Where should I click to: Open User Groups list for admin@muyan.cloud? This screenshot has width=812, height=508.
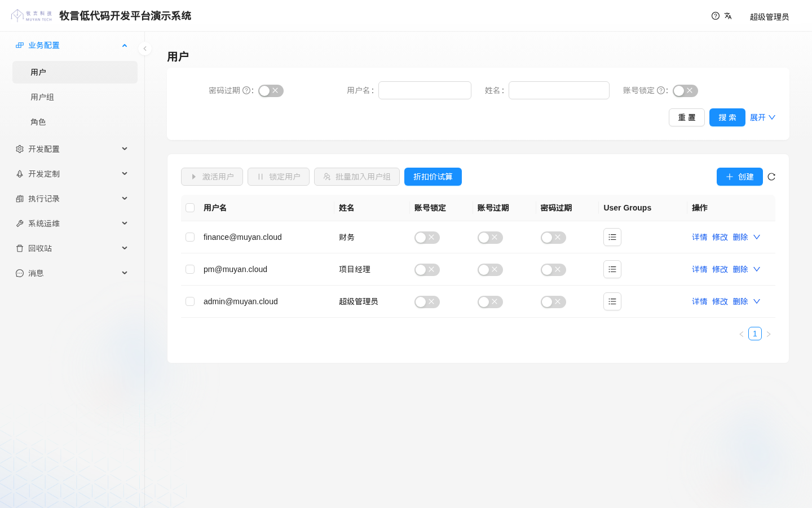pyautogui.click(x=612, y=301)
